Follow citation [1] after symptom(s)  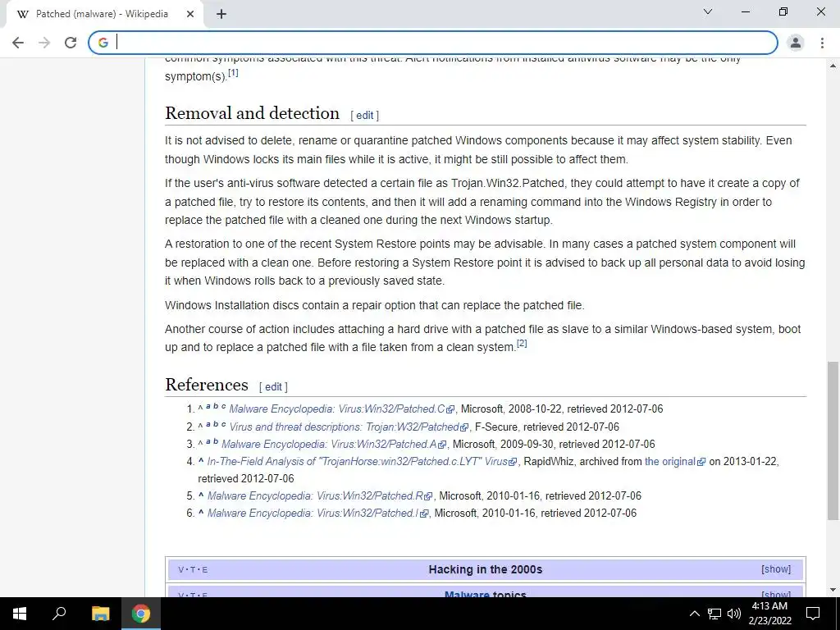click(233, 72)
